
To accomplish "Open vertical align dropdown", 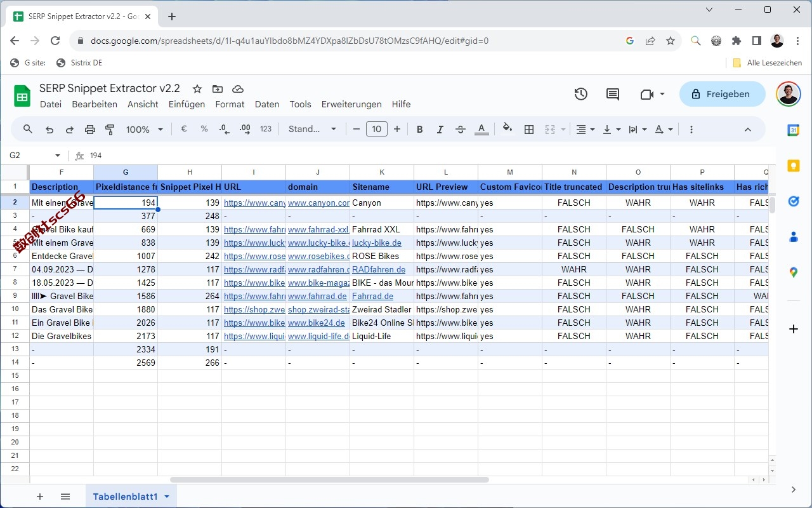I will 611,129.
